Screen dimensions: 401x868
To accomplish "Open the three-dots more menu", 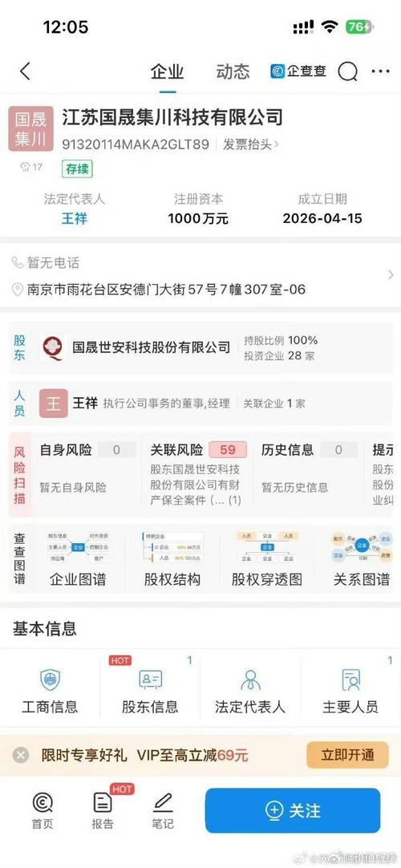I will [380, 71].
